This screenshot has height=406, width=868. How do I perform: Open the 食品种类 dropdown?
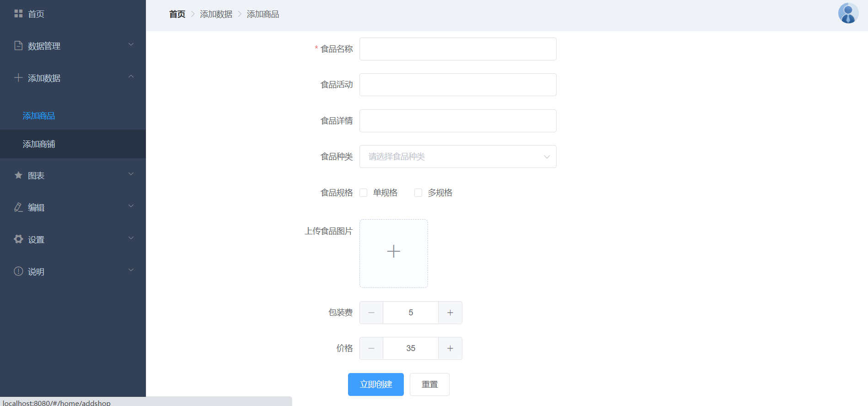458,157
